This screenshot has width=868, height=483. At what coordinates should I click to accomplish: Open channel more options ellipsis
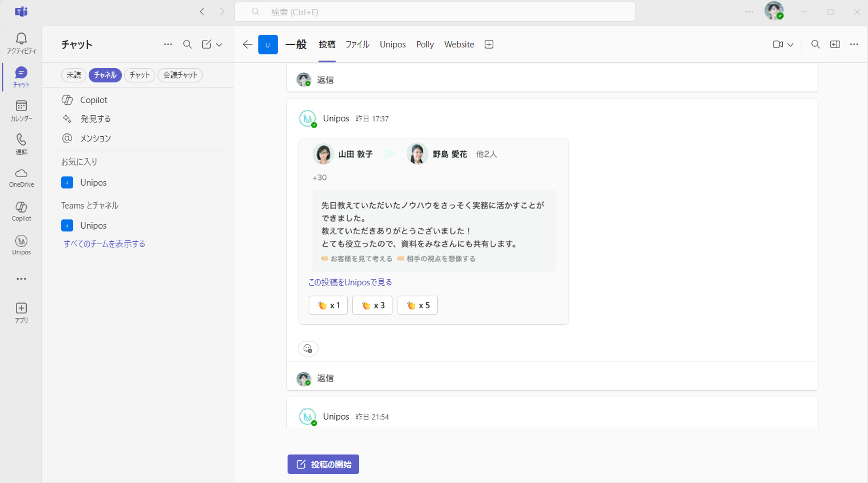click(x=854, y=44)
